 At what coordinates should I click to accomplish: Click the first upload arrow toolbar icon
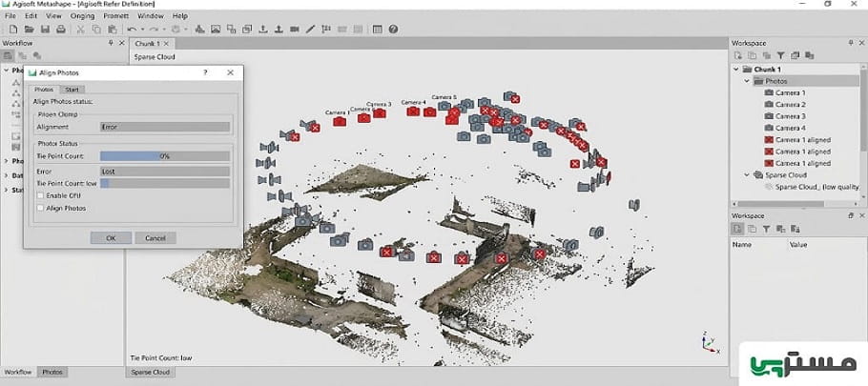[263, 30]
